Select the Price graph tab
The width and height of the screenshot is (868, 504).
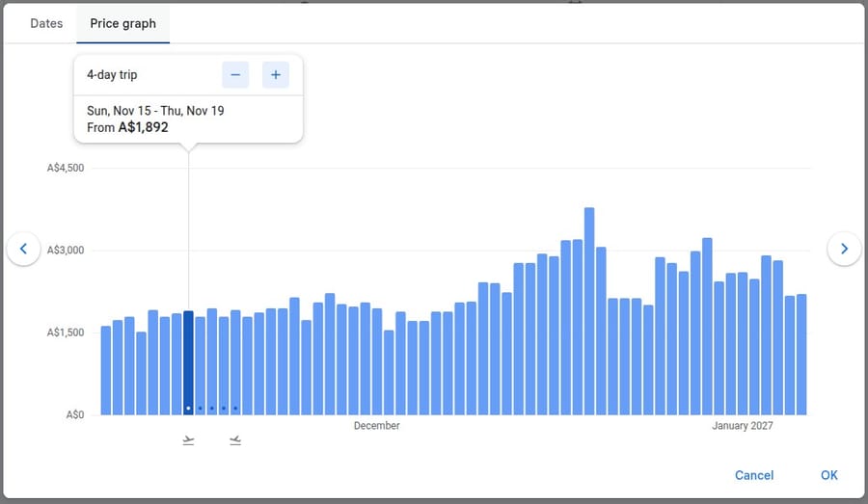point(122,24)
